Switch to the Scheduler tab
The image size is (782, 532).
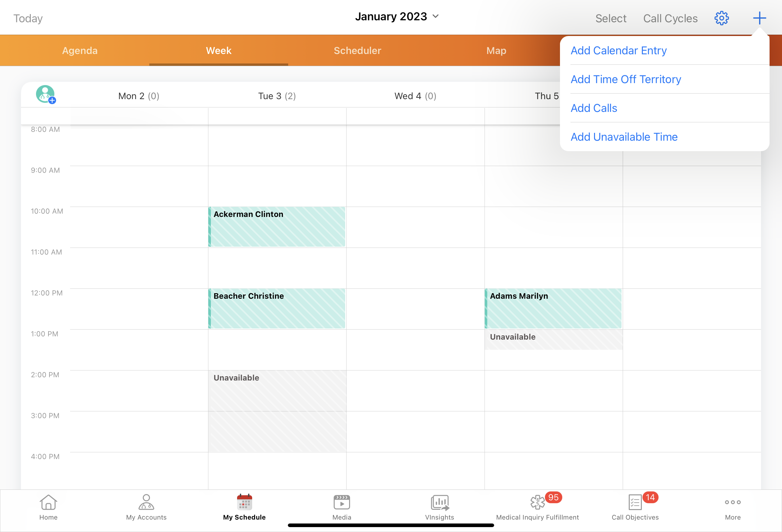point(357,50)
